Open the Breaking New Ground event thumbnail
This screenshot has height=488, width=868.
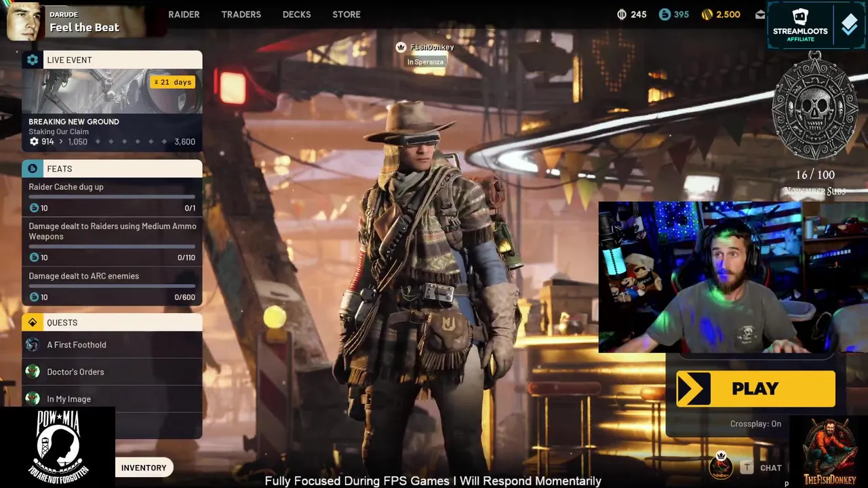pos(112,91)
